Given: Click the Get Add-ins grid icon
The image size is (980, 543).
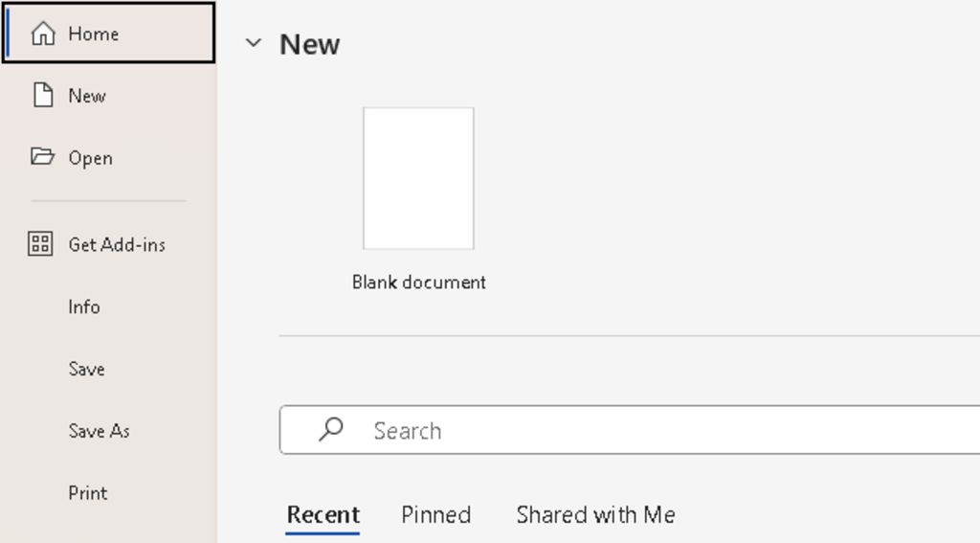Looking at the screenshot, I should (x=40, y=244).
